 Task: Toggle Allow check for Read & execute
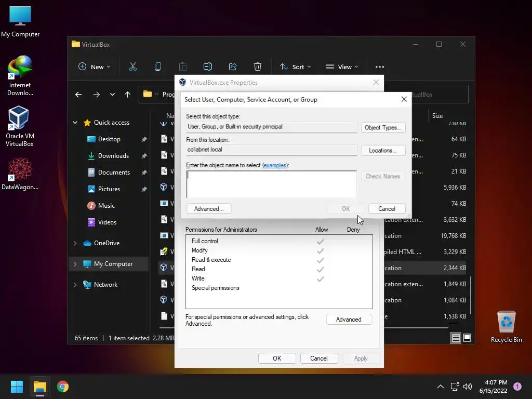[x=320, y=260]
